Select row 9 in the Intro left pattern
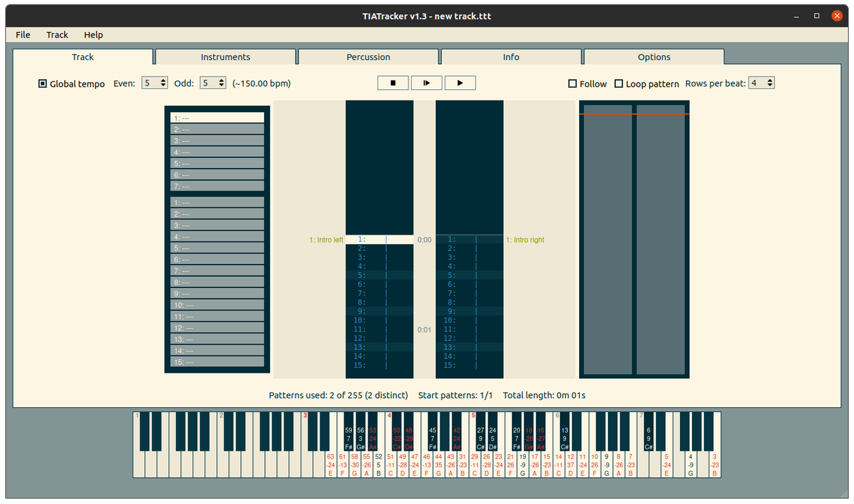 [x=380, y=311]
